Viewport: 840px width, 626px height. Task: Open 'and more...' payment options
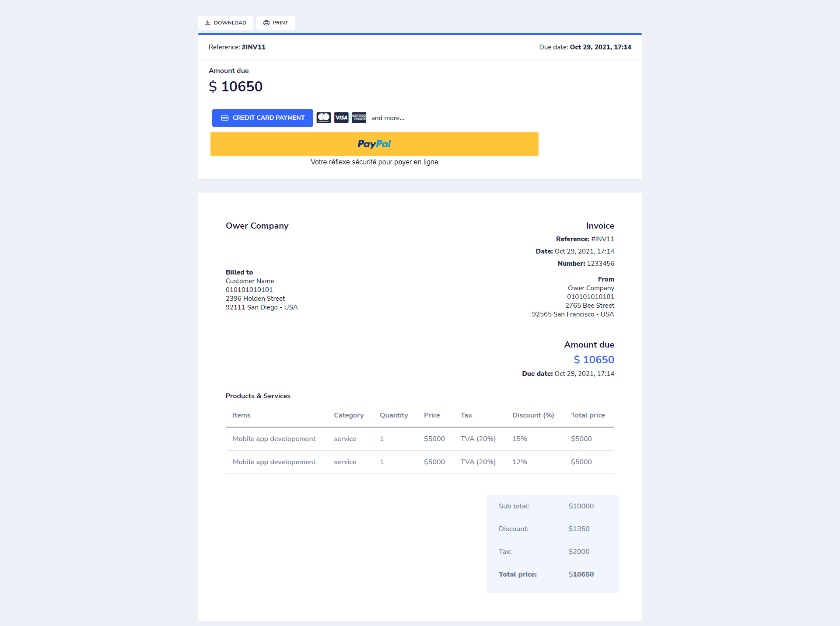pyautogui.click(x=388, y=118)
